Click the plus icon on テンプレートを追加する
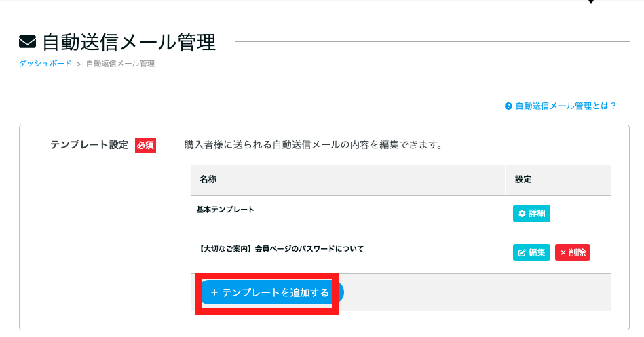 (214, 292)
